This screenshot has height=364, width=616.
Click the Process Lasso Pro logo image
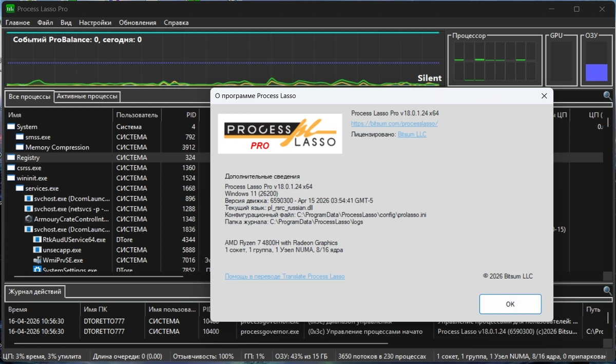point(280,133)
